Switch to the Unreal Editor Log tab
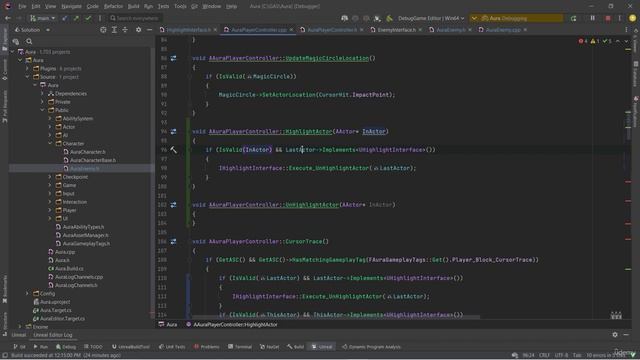 point(53,335)
